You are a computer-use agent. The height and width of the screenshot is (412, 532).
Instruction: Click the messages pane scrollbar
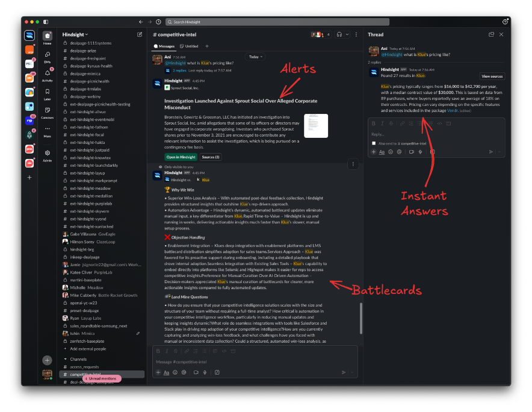pos(360,319)
